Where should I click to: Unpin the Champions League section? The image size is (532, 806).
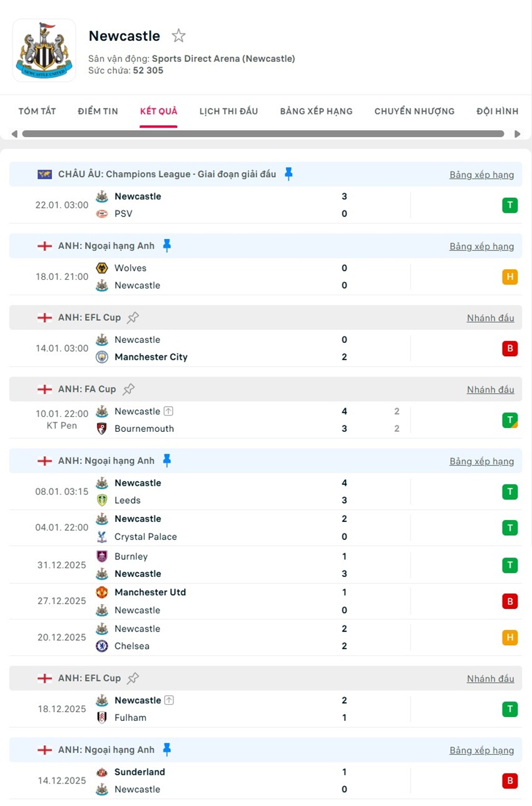tap(289, 174)
